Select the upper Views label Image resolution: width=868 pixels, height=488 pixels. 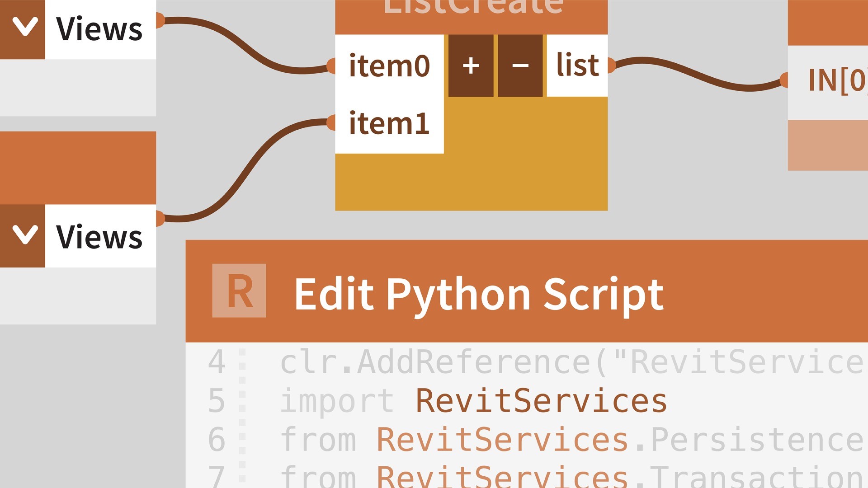[99, 29]
